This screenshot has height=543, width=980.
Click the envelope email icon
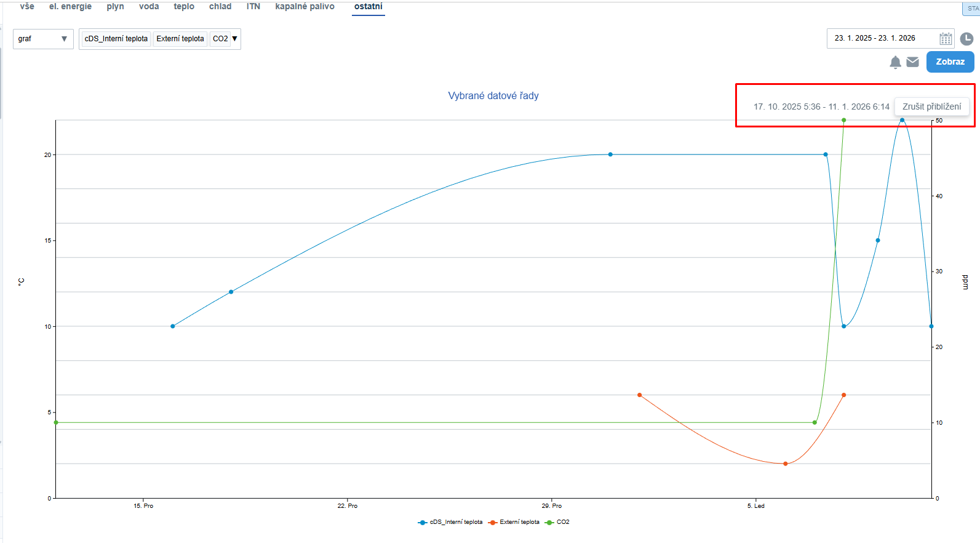(x=912, y=62)
